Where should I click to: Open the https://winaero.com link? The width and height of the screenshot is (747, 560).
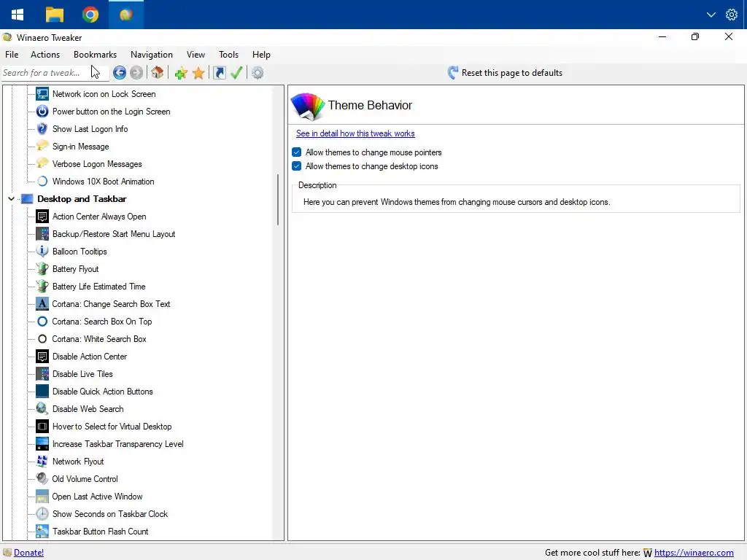(694, 553)
